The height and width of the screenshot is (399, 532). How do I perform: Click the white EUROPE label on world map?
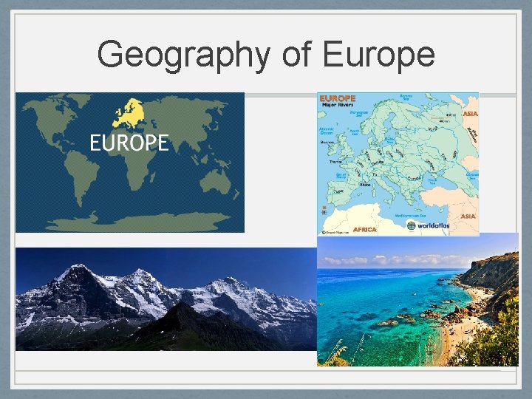(x=129, y=143)
